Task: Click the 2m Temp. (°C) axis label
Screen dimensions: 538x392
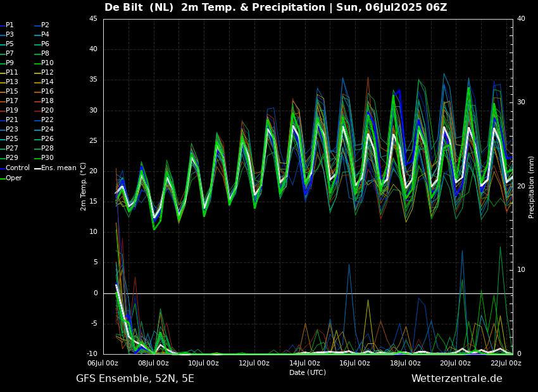Action: (x=84, y=187)
